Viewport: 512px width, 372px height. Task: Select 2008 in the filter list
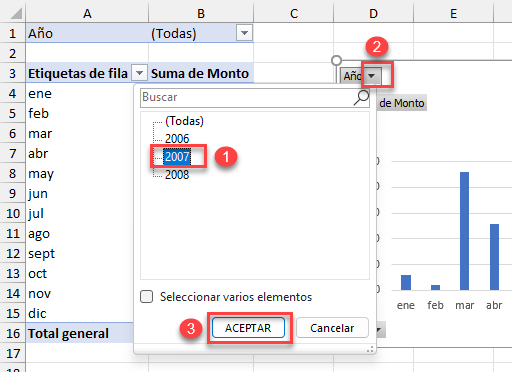(177, 174)
